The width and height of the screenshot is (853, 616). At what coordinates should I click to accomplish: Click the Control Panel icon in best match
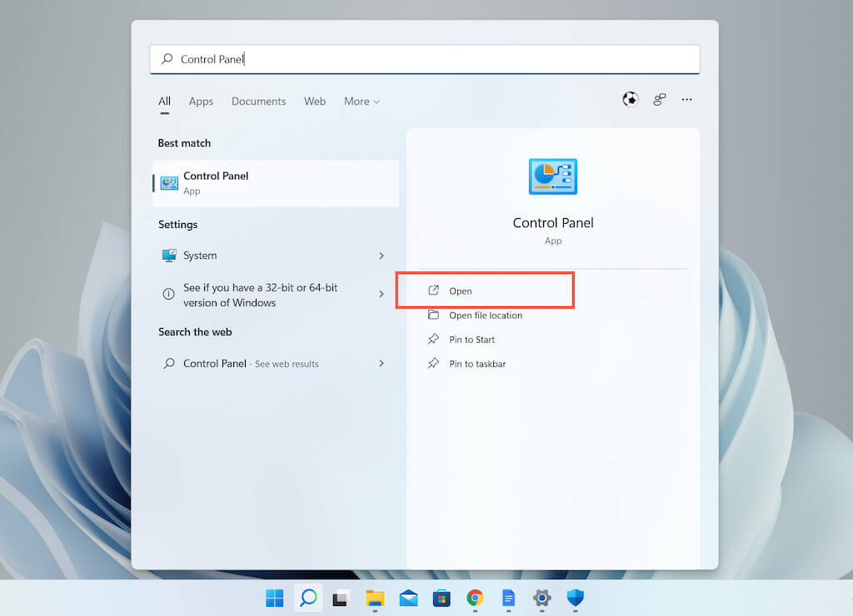pyautogui.click(x=169, y=183)
